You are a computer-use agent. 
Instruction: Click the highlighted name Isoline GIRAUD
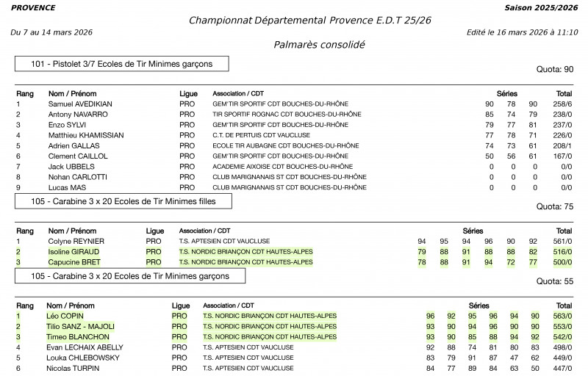point(73,252)
